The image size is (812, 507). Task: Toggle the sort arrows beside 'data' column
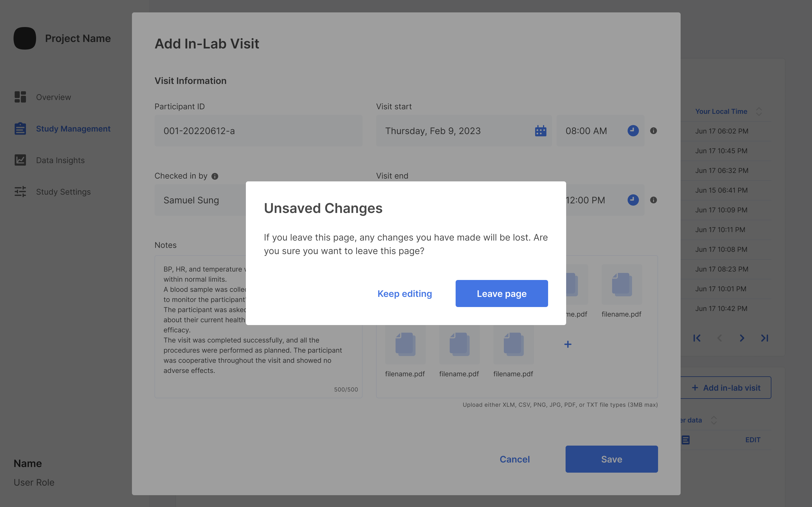[x=714, y=420]
